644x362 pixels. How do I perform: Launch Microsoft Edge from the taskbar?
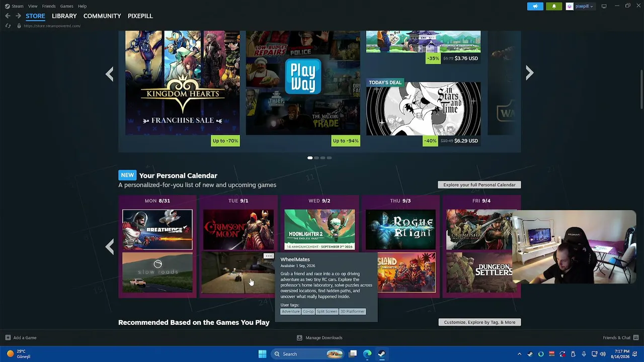(x=367, y=354)
